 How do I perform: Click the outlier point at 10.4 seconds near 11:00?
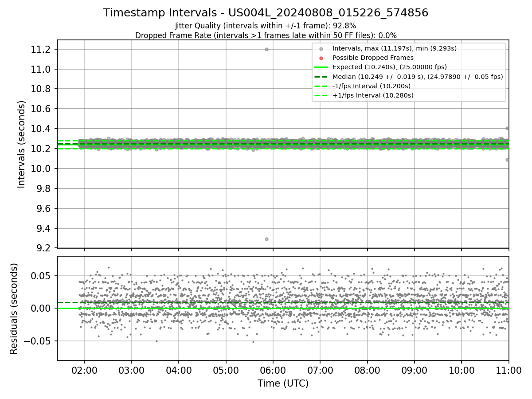tap(507, 128)
